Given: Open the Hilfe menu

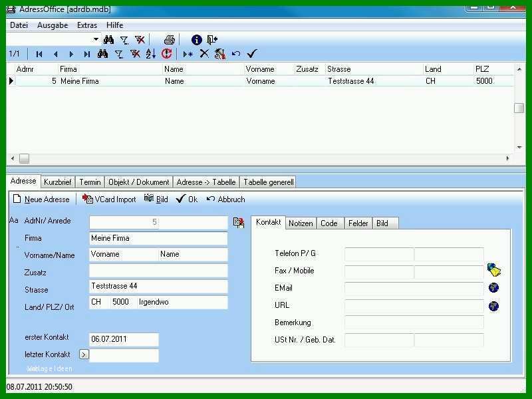Looking at the screenshot, I should click(x=114, y=25).
